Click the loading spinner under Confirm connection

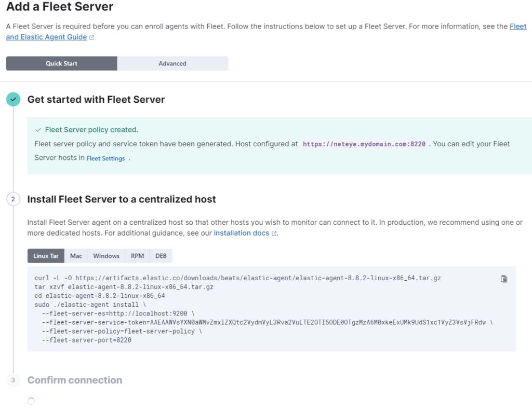point(31,401)
